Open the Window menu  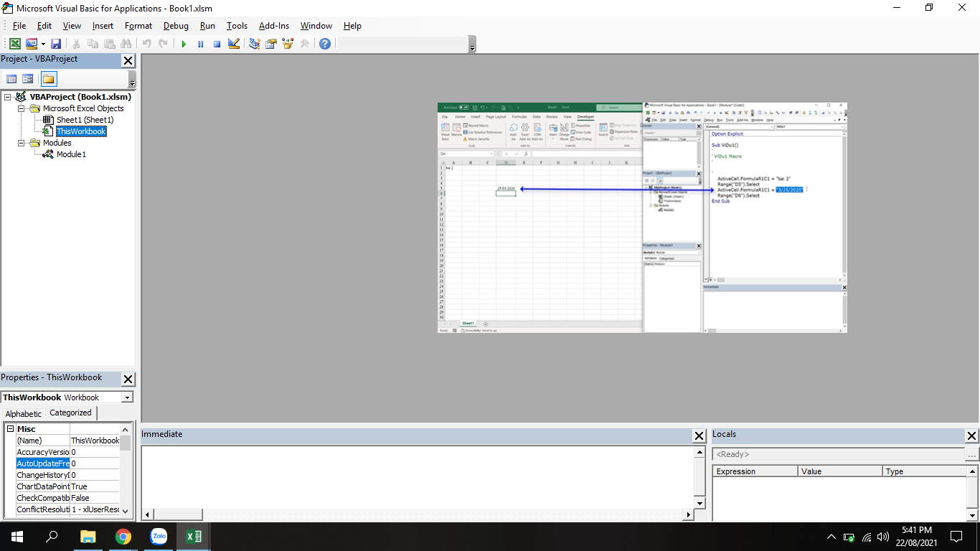(x=316, y=26)
